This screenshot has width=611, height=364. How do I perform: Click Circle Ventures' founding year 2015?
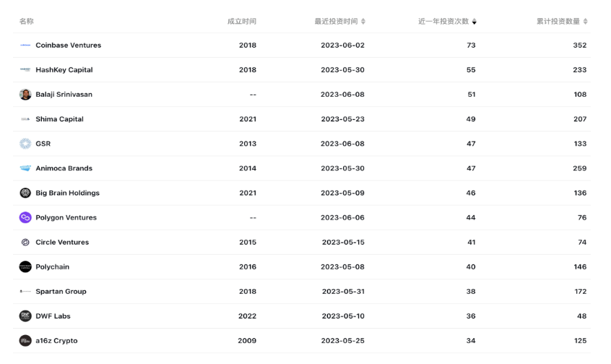(x=248, y=242)
